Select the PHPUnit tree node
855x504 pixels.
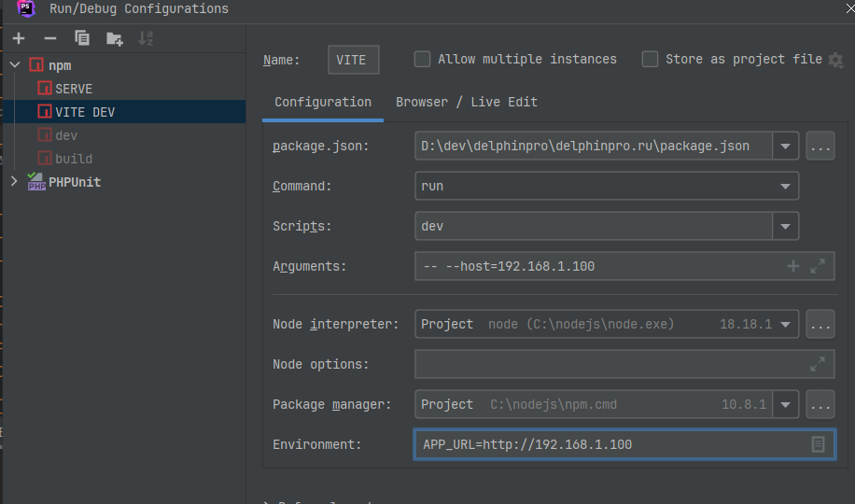75,182
